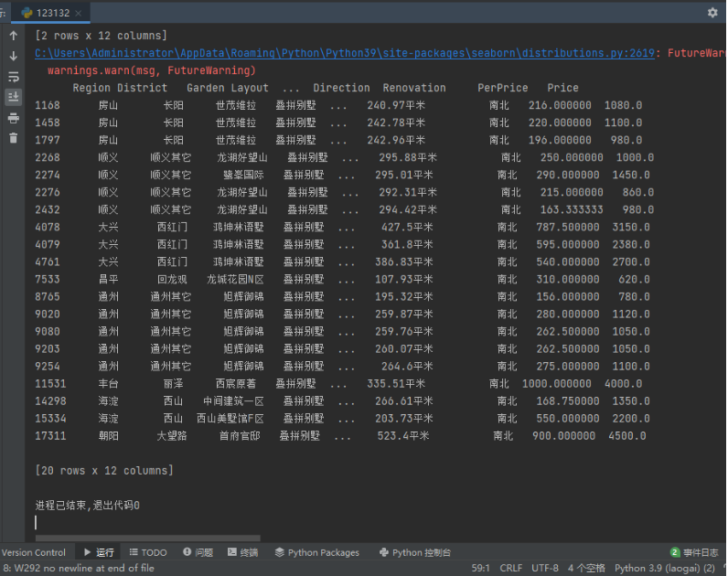Click the green event log badge icon

675,552
